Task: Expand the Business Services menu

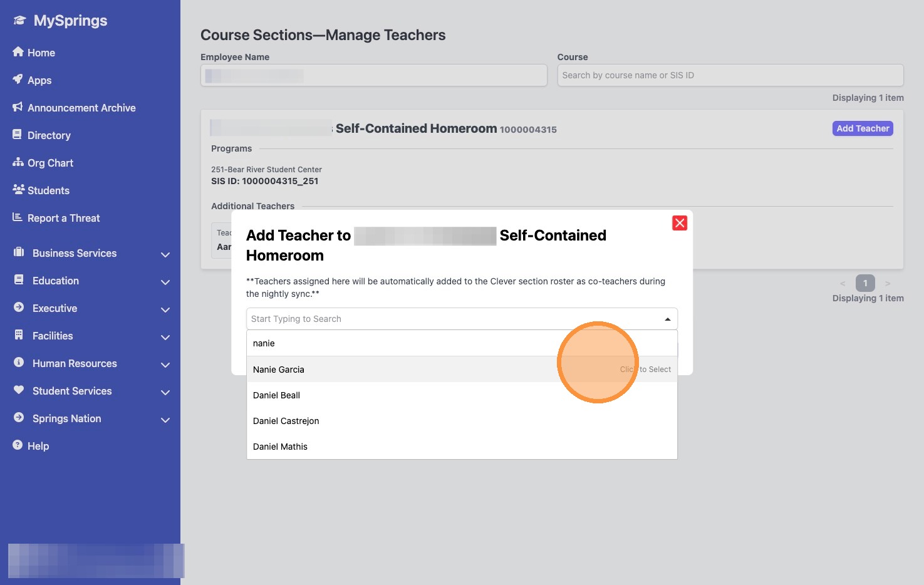Action: point(165,254)
